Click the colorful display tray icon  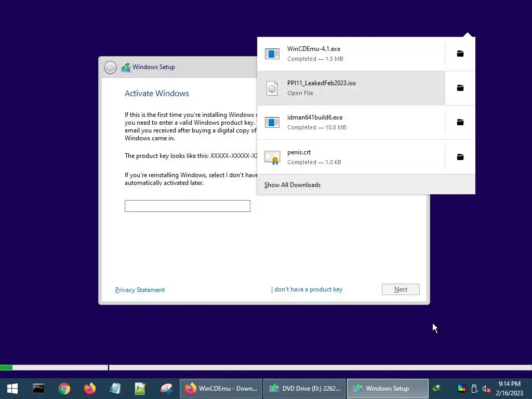click(x=462, y=389)
